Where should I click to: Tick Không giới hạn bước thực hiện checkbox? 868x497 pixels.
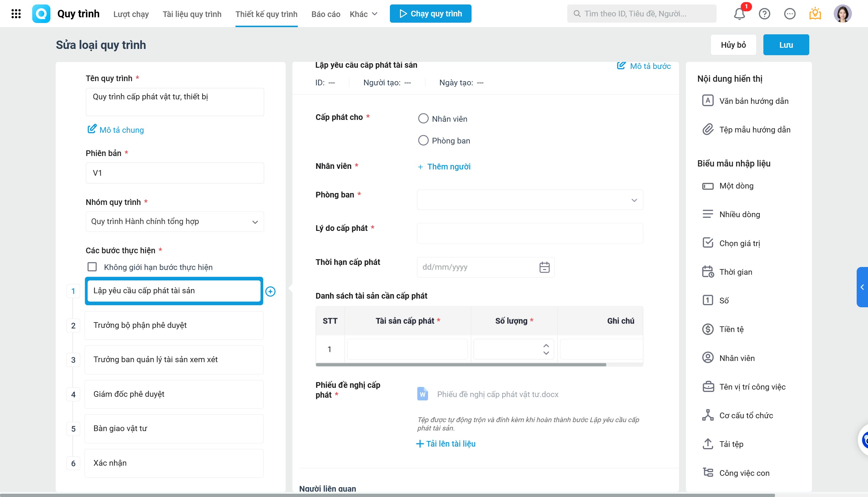[92, 267]
